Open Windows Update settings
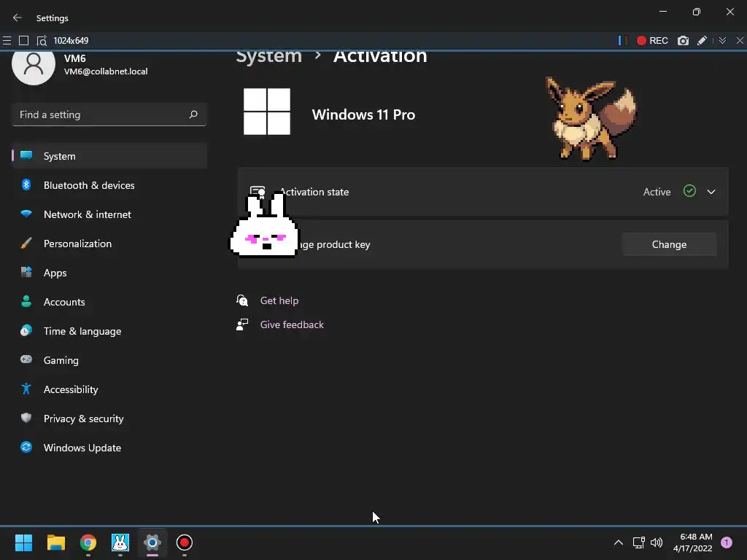This screenshot has width=747, height=560. pyautogui.click(x=109, y=448)
